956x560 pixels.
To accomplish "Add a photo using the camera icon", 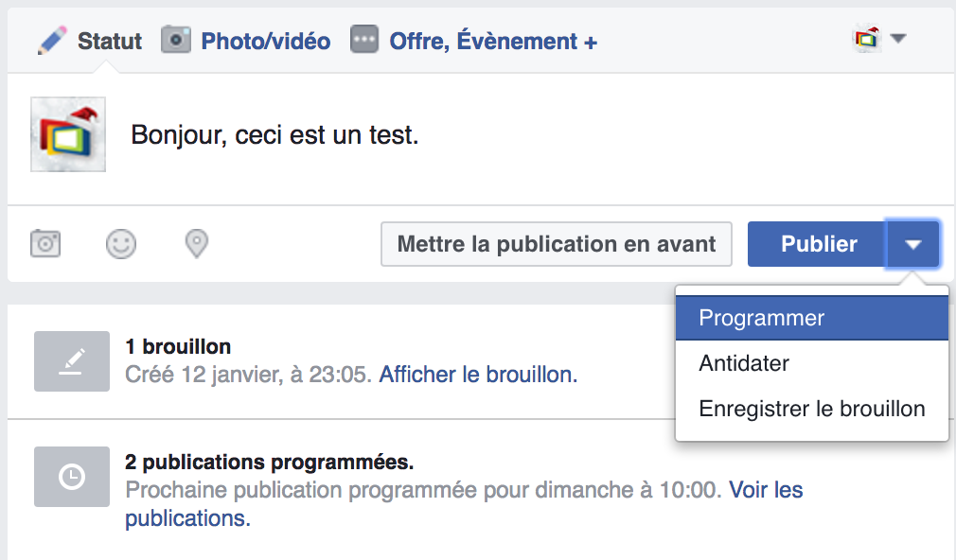I will [45, 243].
